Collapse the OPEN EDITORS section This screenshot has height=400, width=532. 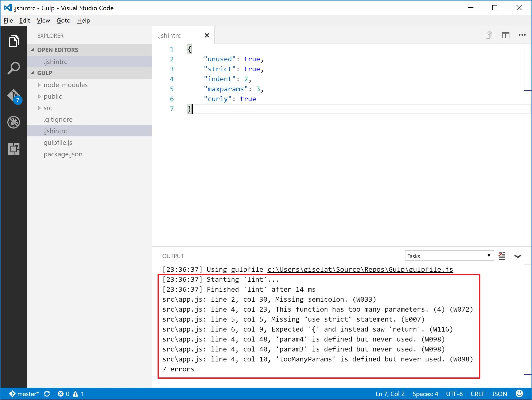(x=89, y=50)
